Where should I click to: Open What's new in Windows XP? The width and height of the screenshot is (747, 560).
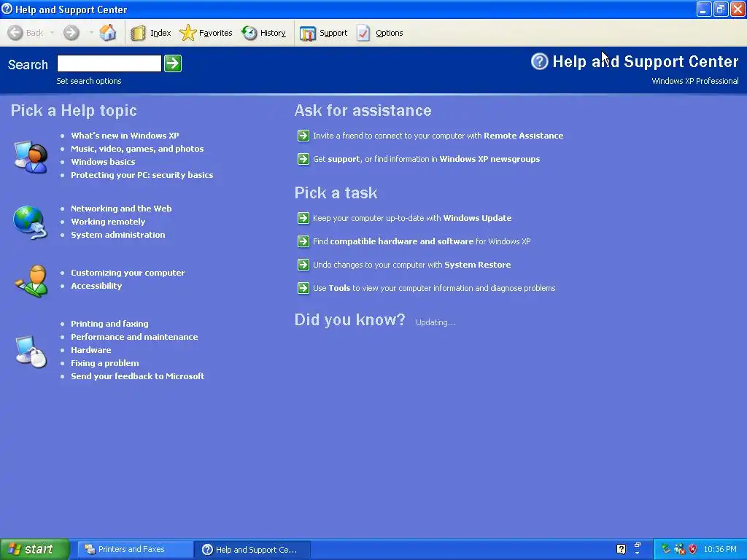[x=125, y=136]
